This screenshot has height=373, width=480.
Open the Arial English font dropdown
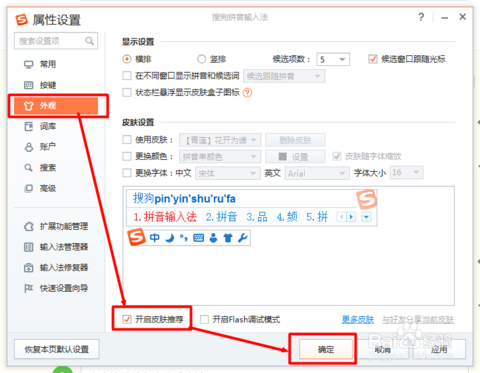[x=317, y=173]
